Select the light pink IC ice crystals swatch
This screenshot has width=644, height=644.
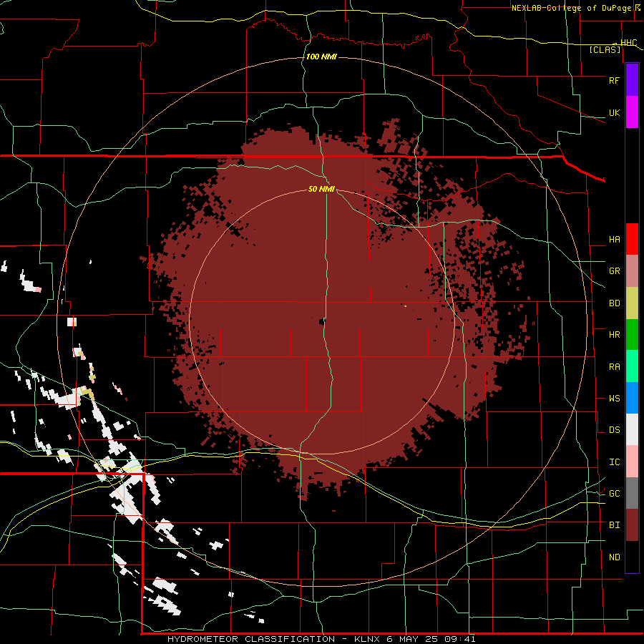[632, 462]
